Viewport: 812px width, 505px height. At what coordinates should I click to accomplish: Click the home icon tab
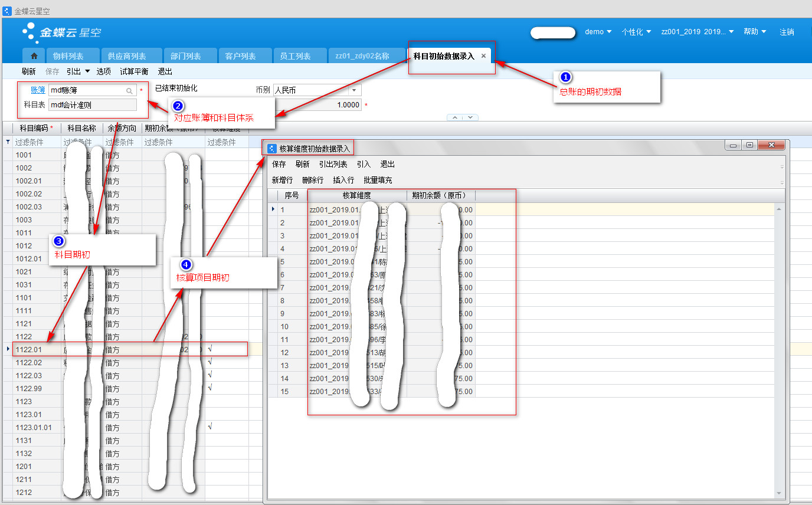click(34, 56)
